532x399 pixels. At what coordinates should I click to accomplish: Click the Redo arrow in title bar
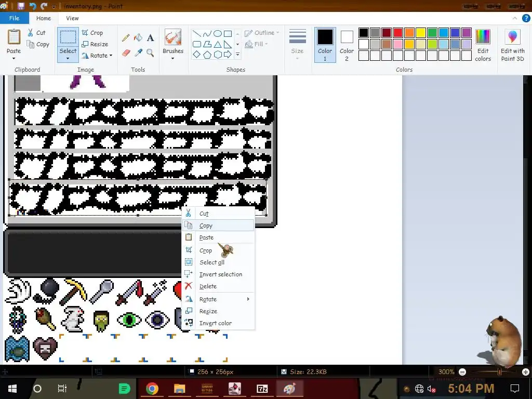pos(44,6)
